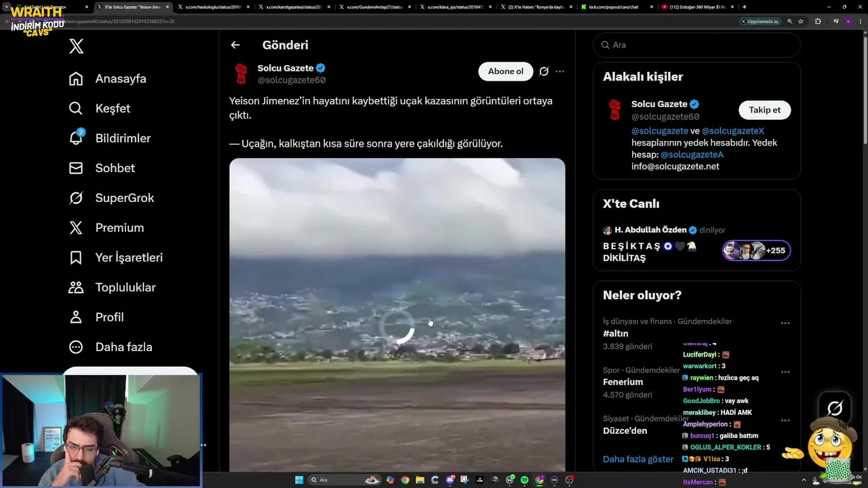Click the zoom magnifier icon in address bar
Image resolution: width=868 pixels, height=488 pixels.
click(x=789, y=22)
